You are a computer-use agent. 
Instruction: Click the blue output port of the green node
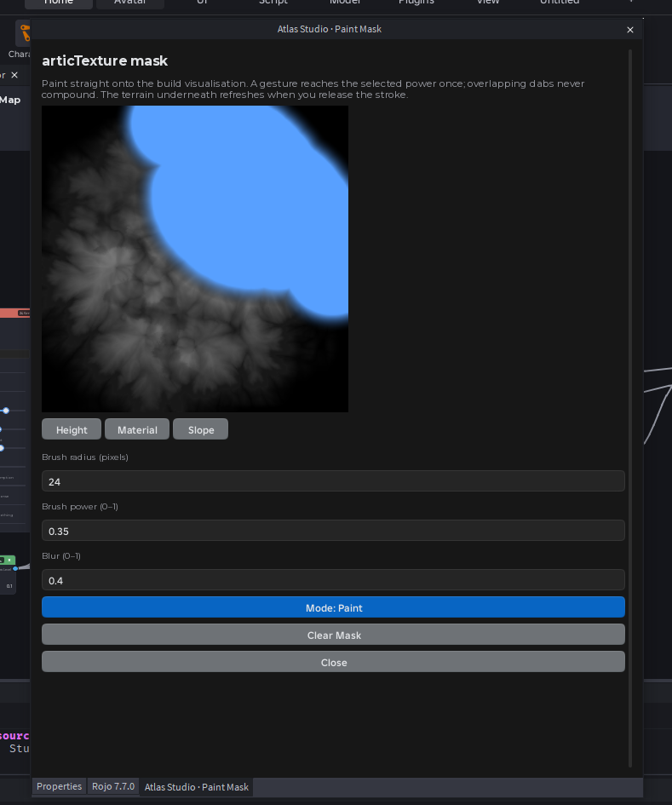[x=15, y=568]
